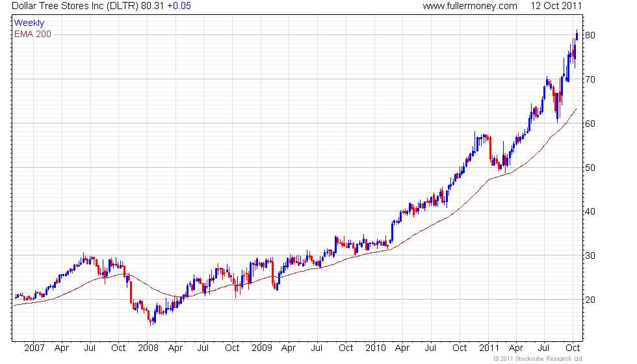Click the 80 y-axis label
The width and height of the screenshot is (637, 364).
[x=590, y=35]
